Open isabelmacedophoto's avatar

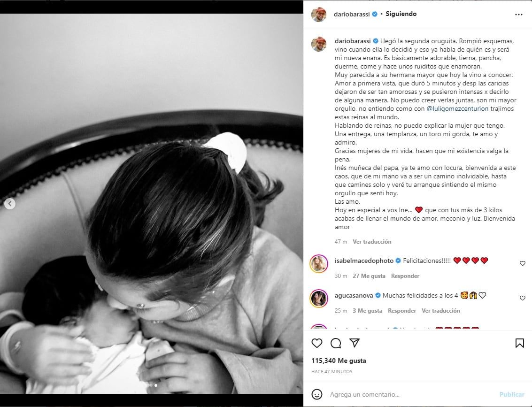pos(319,263)
